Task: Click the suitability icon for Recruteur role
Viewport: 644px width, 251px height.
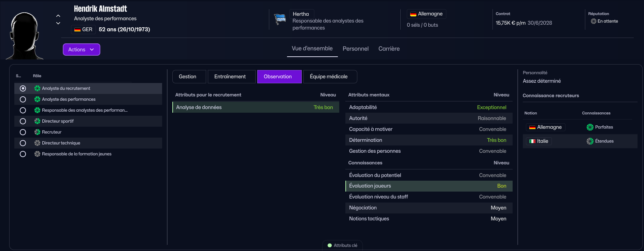Action: pos(37,132)
